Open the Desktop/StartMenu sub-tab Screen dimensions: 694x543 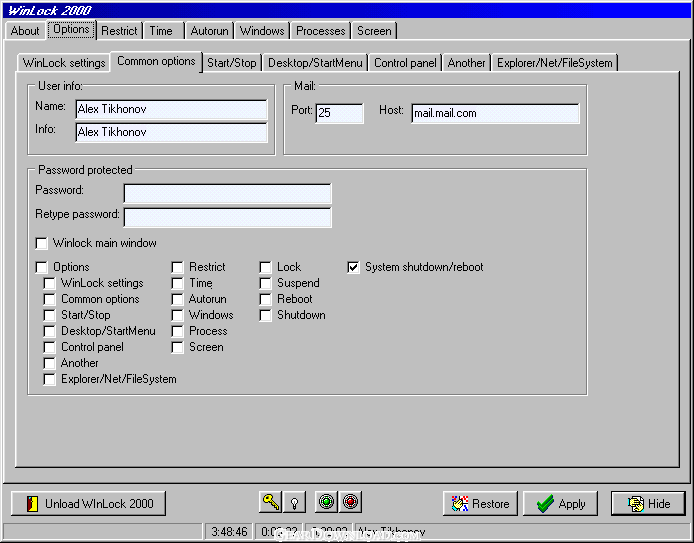(x=315, y=63)
